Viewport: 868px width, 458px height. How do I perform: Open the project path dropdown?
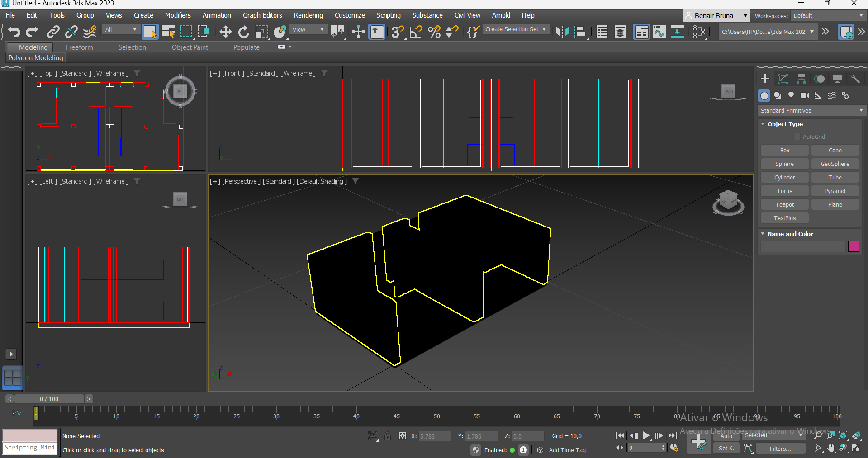(x=768, y=32)
